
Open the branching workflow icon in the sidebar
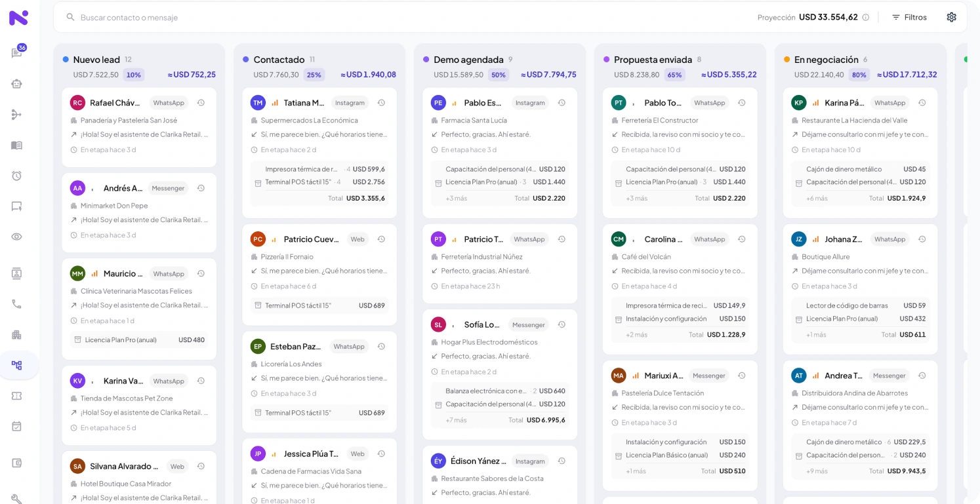pos(17,115)
